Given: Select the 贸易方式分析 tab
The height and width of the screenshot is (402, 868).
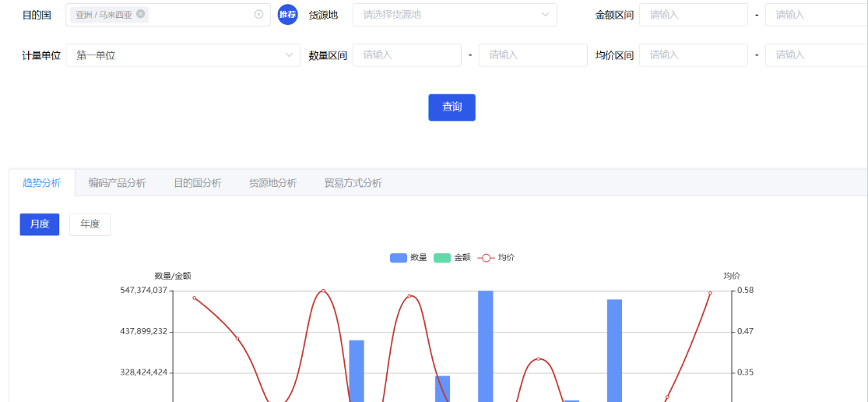Looking at the screenshot, I should (353, 183).
